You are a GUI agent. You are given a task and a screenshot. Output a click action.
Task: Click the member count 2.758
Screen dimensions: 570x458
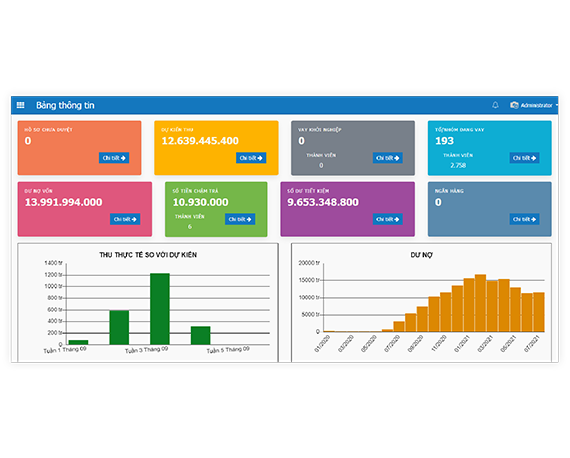[x=458, y=165]
